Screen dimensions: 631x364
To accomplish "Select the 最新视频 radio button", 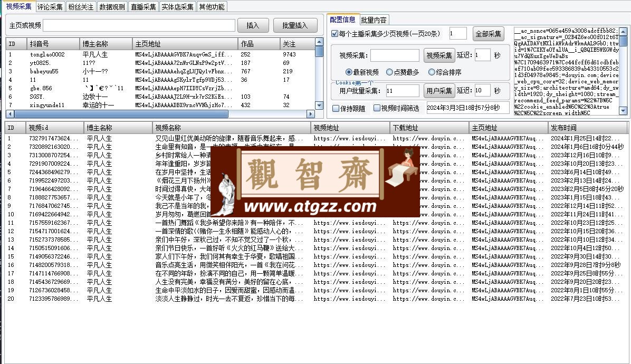I will coord(349,72).
